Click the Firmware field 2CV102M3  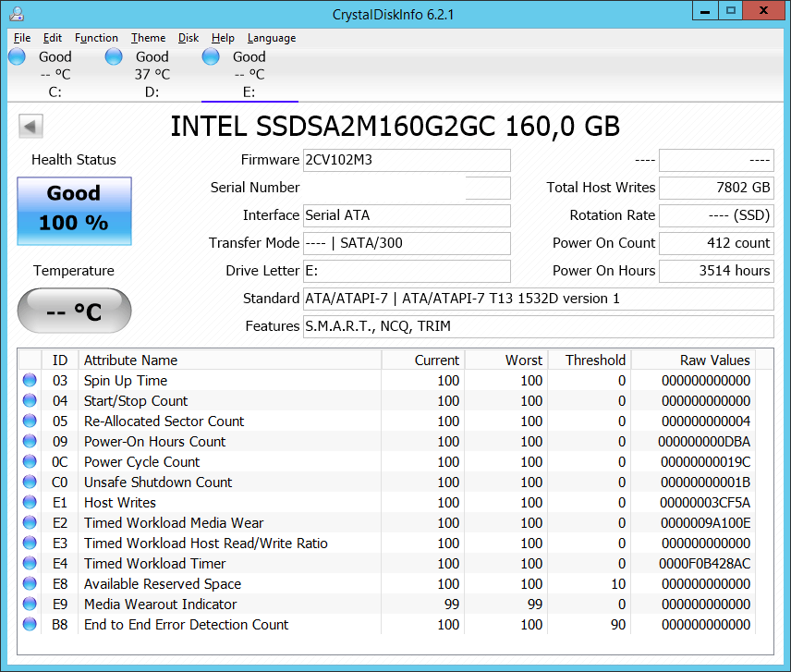(407, 160)
